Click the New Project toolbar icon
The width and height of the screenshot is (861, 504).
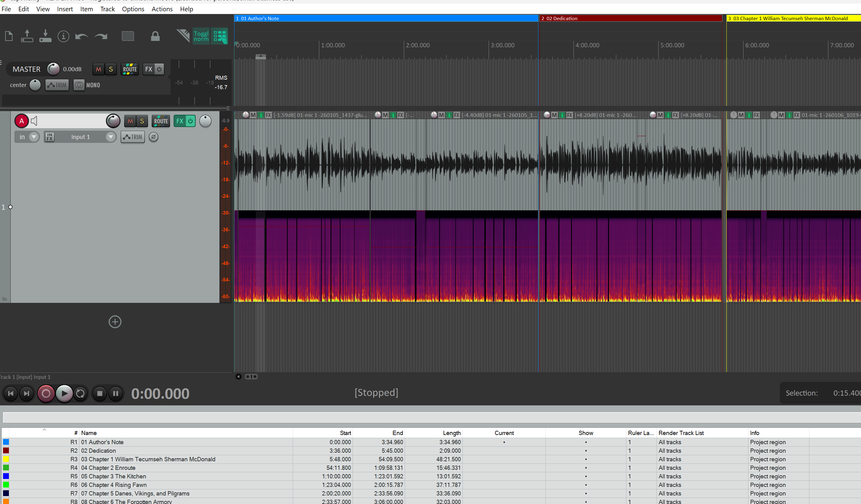click(9, 36)
